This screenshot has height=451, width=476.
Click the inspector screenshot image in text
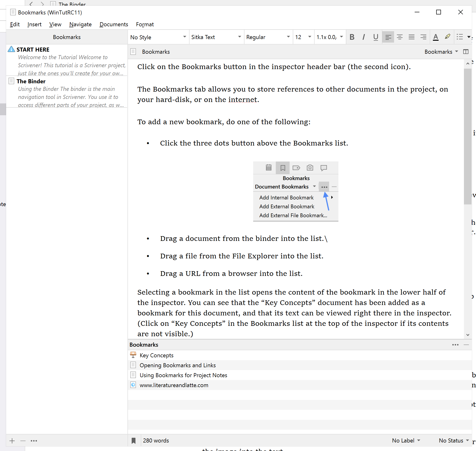click(x=296, y=191)
